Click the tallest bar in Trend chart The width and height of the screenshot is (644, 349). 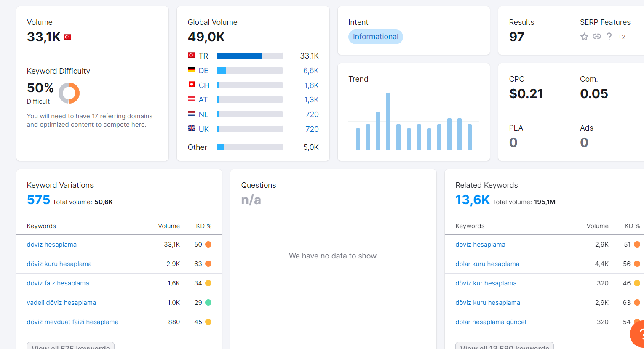point(388,121)
